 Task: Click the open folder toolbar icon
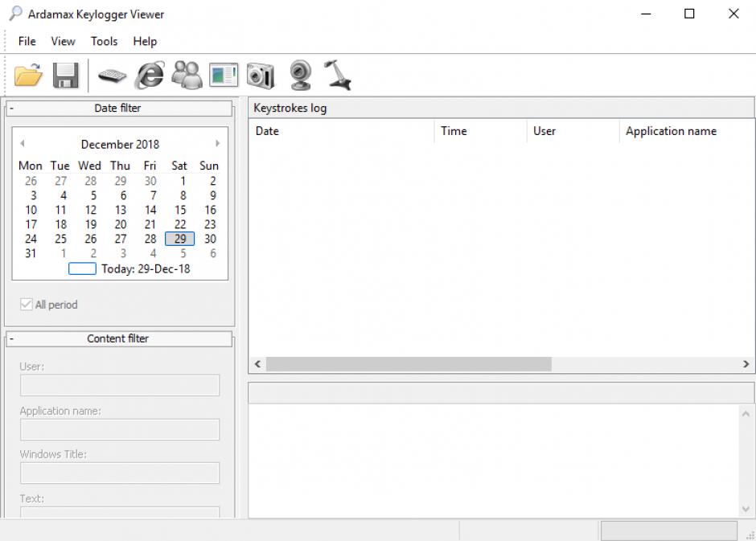coord(28,76)
